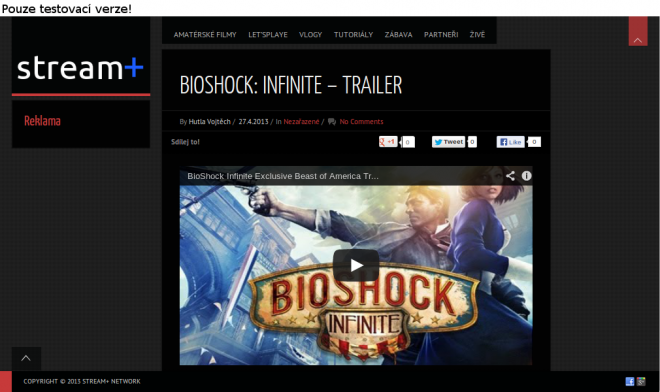Open the Amatérské filmy menu item
The image size is (660, 392).
(205, 35)
